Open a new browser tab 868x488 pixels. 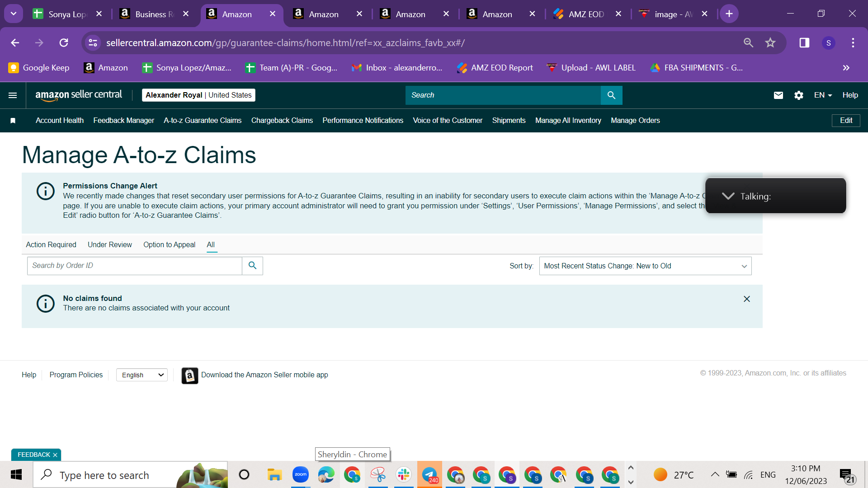coord(729,14)
